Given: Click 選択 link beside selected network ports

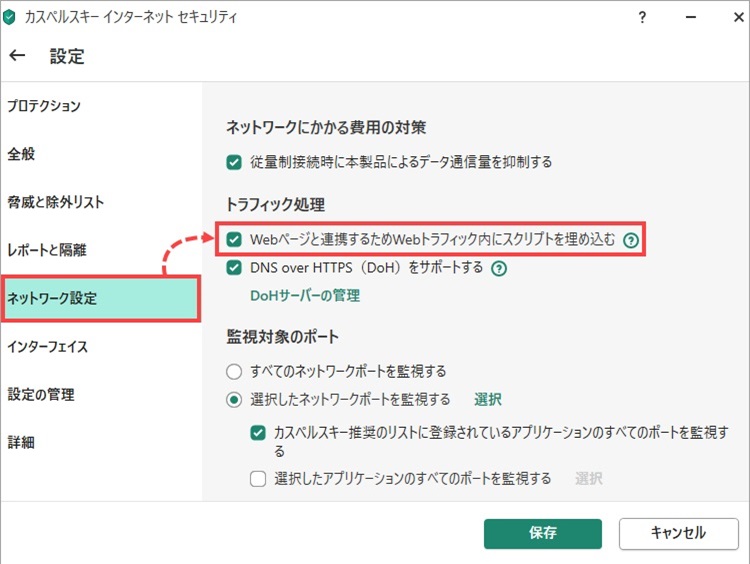Looking at the screenshot, I should click(x=488, y=399).
